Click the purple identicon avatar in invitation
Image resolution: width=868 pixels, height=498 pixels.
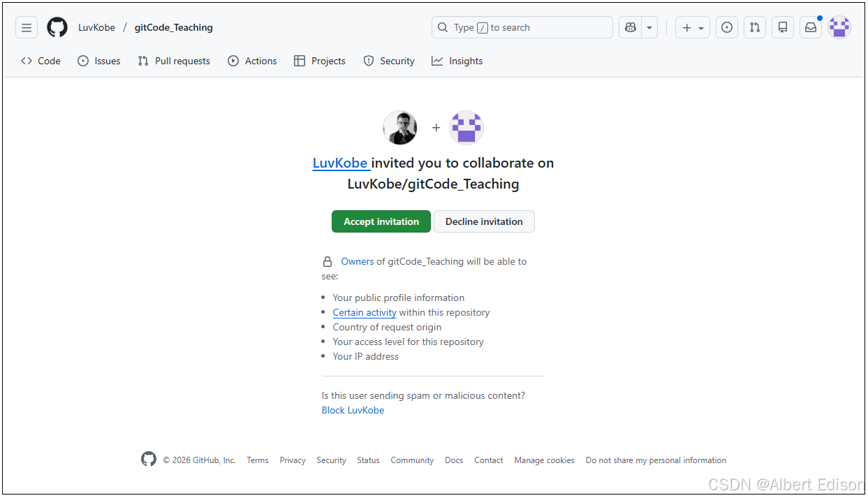[x=466, y=128]
